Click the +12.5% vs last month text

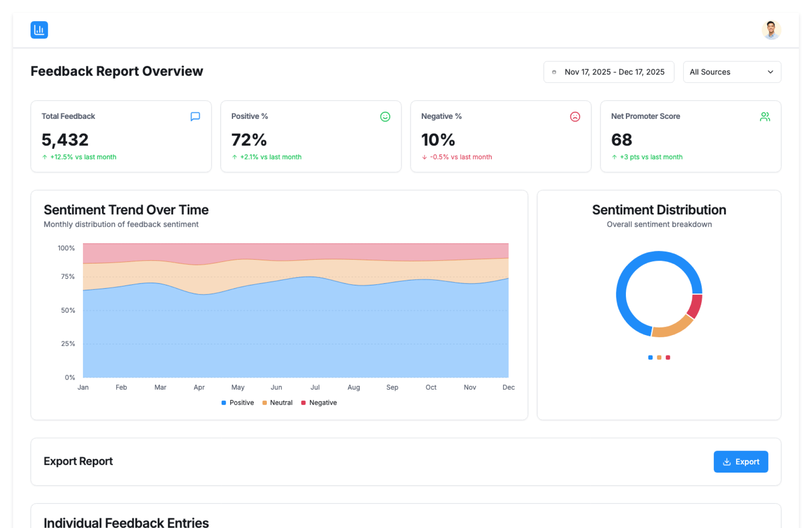(x=83, y=157)
